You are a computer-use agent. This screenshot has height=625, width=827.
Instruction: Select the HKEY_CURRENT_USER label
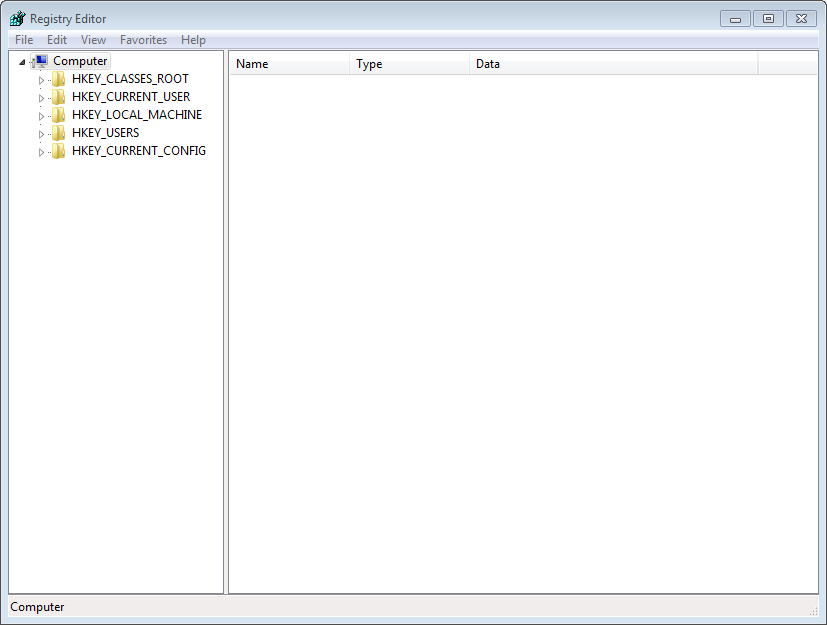pos(131,97)
